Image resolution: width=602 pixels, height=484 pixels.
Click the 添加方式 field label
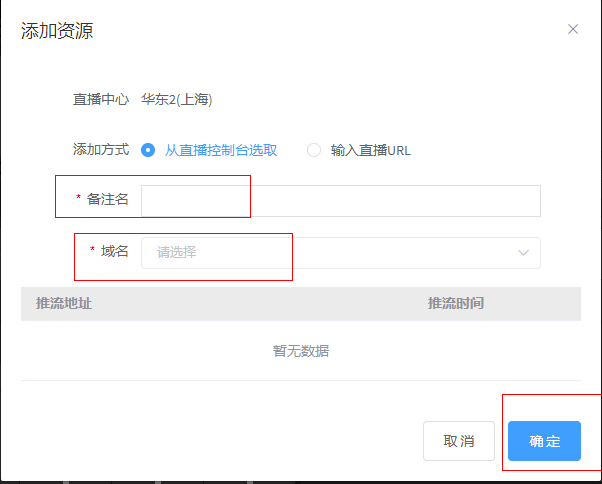[101, 149]
